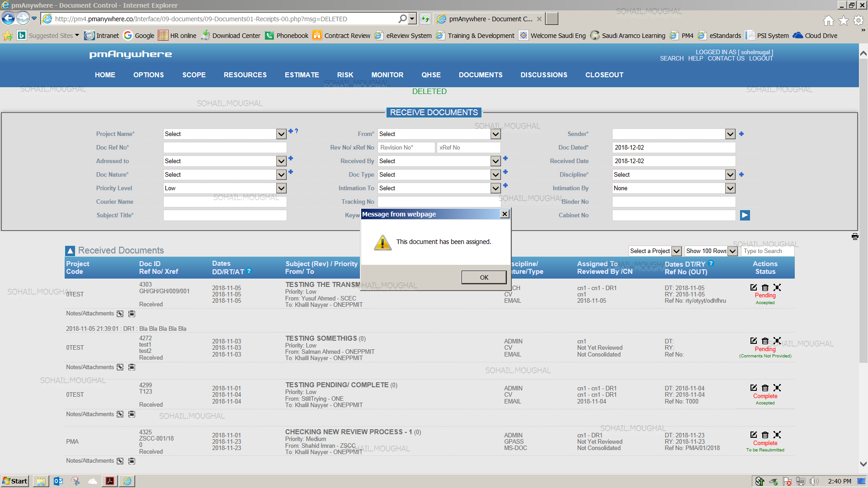The height and width of the screenshot is (488, 868).
Task: Open the Priority Level dropdown
Action: (281, 188)
